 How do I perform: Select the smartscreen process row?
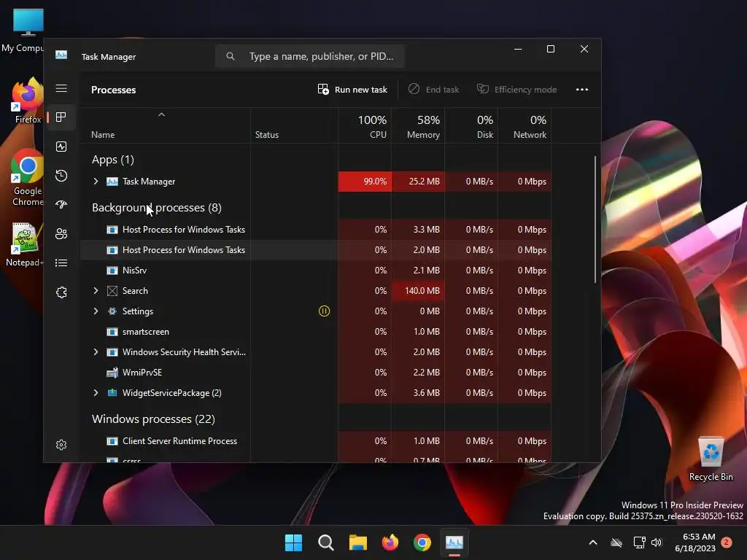coord(315,332)
